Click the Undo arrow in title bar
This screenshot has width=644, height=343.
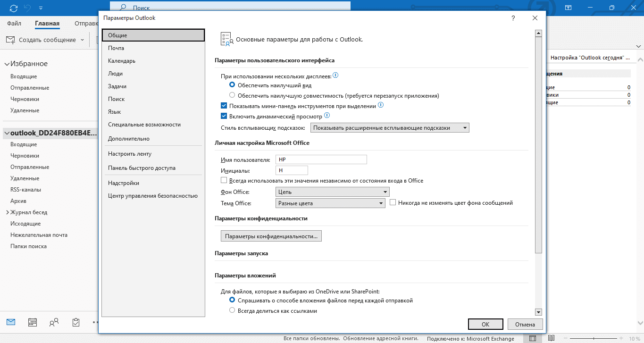click(28, 8)
